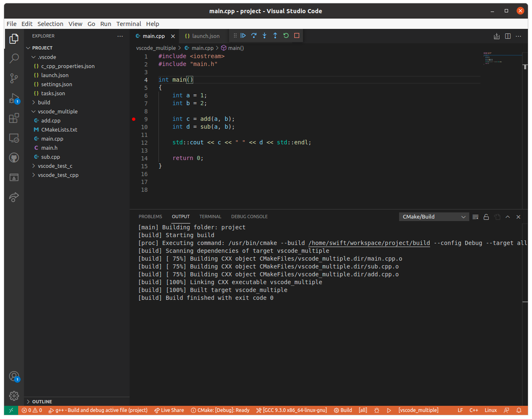The image size is (532, 419).
Task: Open tasks.json in the explorer
Action: point(77,93)
